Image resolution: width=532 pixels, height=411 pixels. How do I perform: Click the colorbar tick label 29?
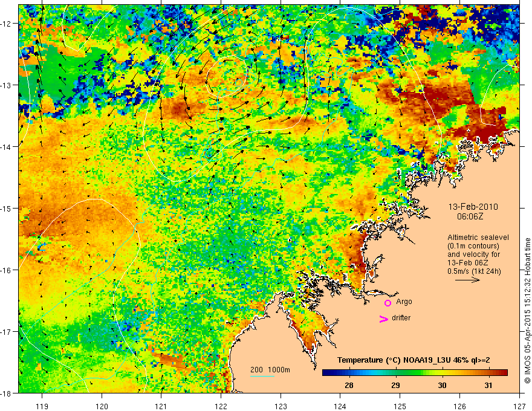click(395, 385)
